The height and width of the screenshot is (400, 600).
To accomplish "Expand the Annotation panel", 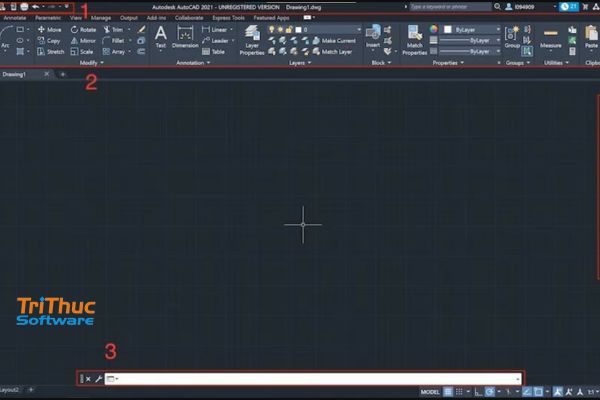I will (193, 62).
